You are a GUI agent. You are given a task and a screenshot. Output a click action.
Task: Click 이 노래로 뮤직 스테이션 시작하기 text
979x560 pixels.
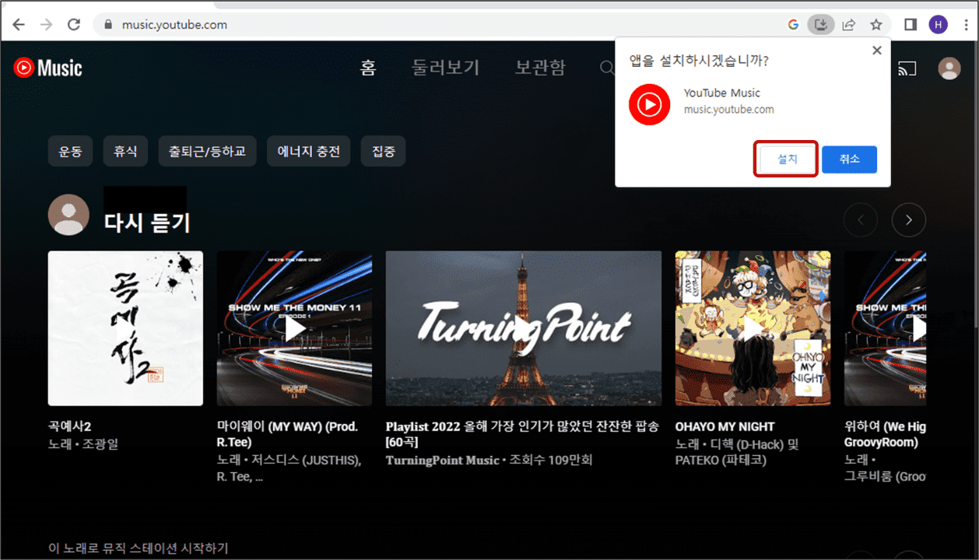139,548
